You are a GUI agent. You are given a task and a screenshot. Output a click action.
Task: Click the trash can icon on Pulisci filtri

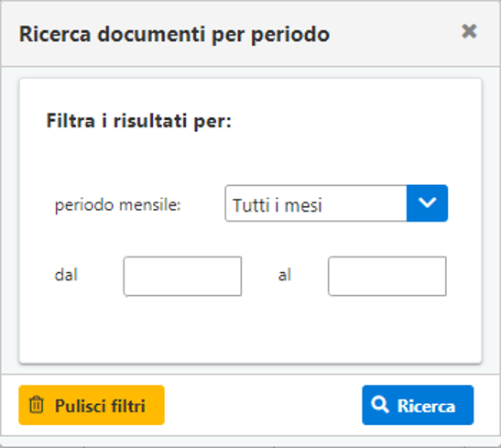(x=36, y=405)
